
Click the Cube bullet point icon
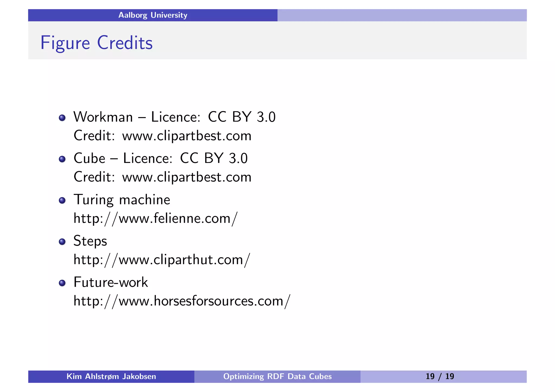point(62,159)
